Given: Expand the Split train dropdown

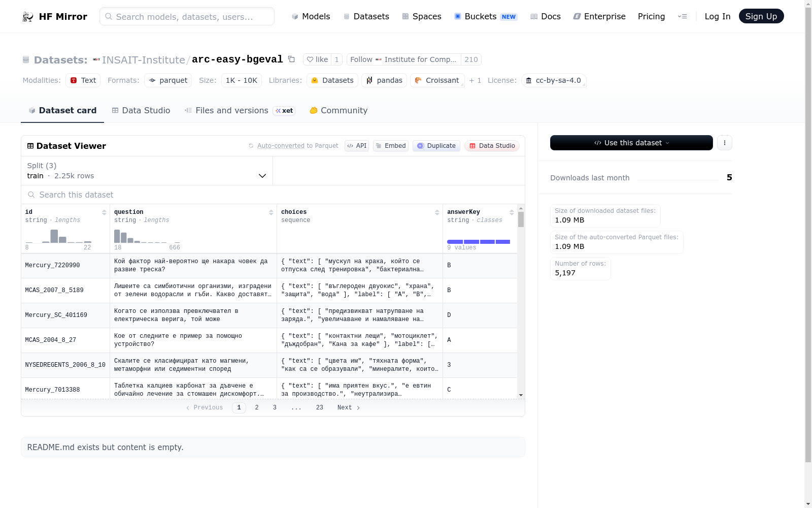Looking at the screenshot, I should tap(147, 171).
